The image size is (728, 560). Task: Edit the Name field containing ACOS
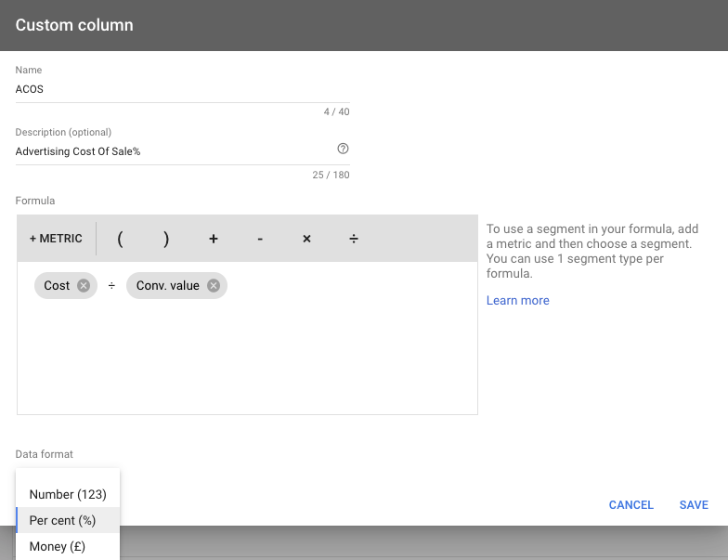click(182, 89)
